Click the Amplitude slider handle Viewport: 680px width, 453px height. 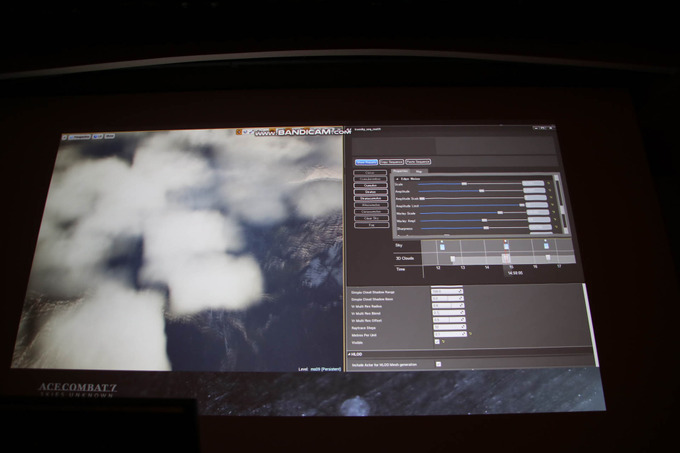tap(481, 191)
